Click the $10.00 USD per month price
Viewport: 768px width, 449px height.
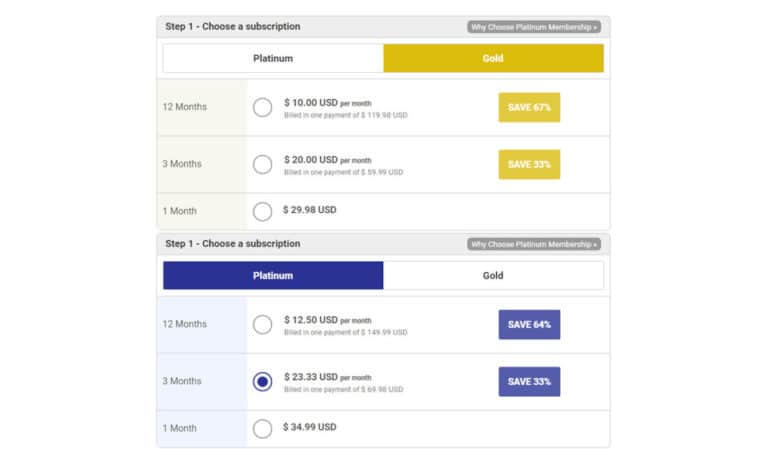tap(328, 103)
